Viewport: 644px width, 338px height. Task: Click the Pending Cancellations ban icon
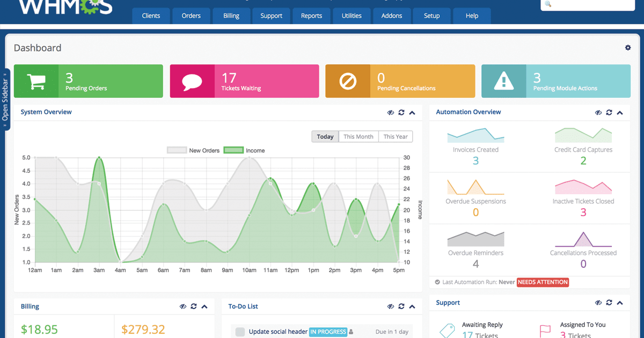(x=348, y=82)
